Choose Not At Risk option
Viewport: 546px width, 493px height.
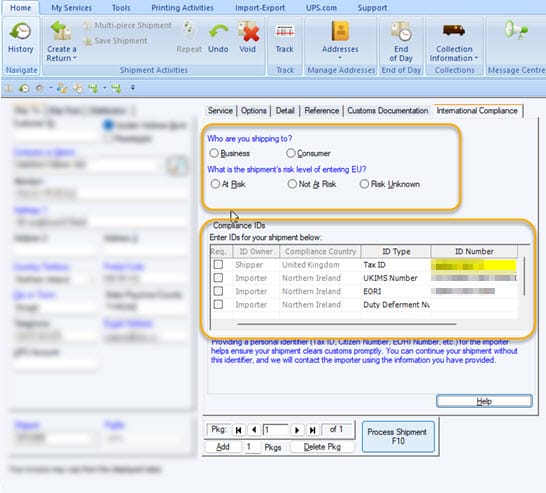292,184
